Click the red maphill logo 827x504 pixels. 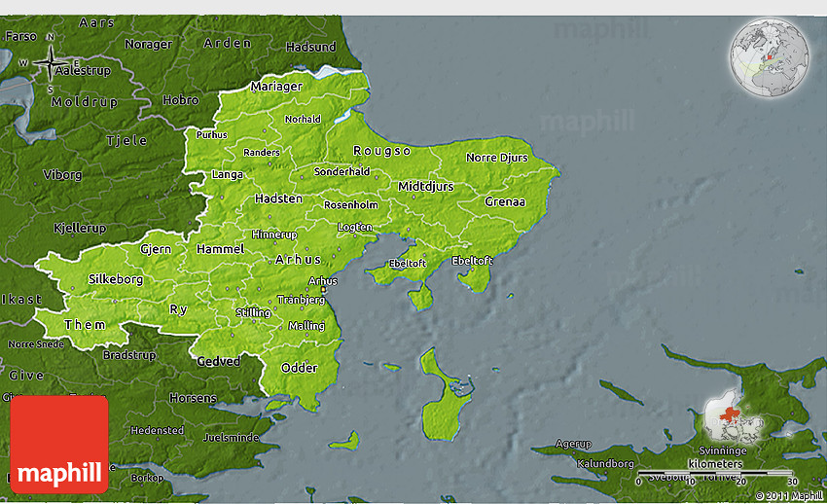(59, 445)
